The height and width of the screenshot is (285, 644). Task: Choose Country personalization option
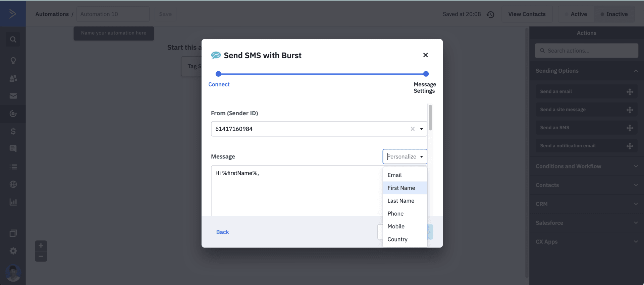pos(405,239)
